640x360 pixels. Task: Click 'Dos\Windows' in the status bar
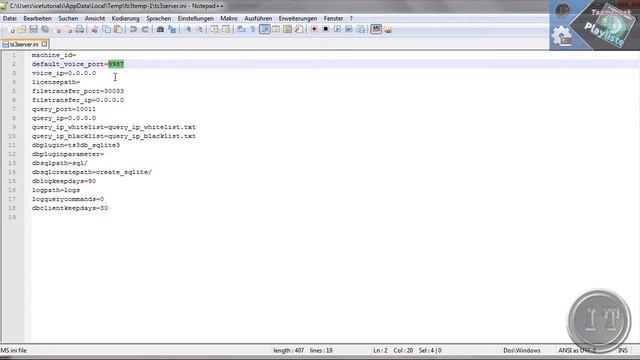[522, 350]
